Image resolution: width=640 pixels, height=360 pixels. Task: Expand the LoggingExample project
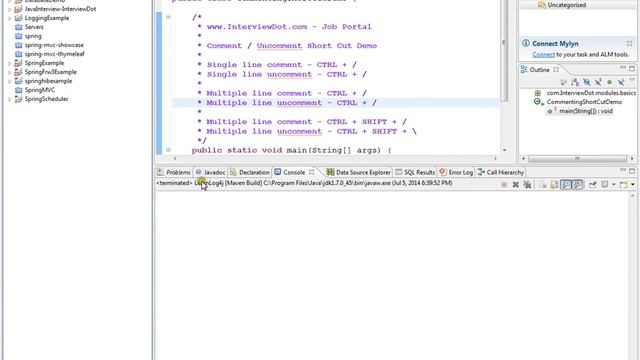coord(10,18)
